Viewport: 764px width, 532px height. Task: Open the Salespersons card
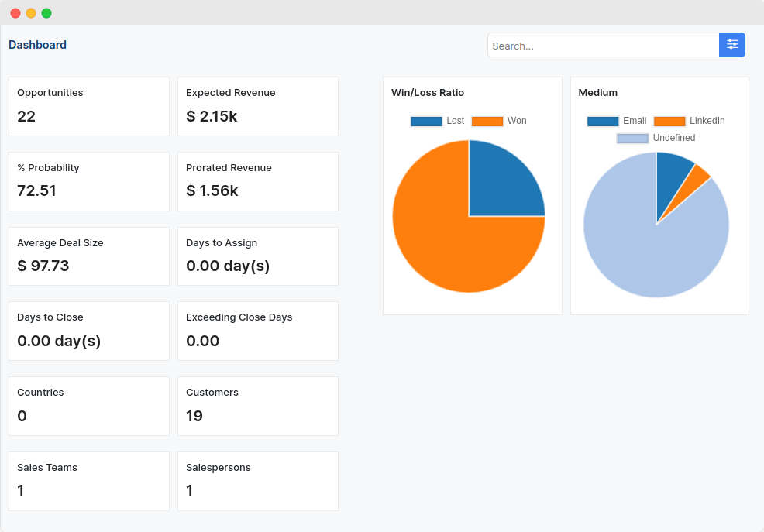coord(258,482)
